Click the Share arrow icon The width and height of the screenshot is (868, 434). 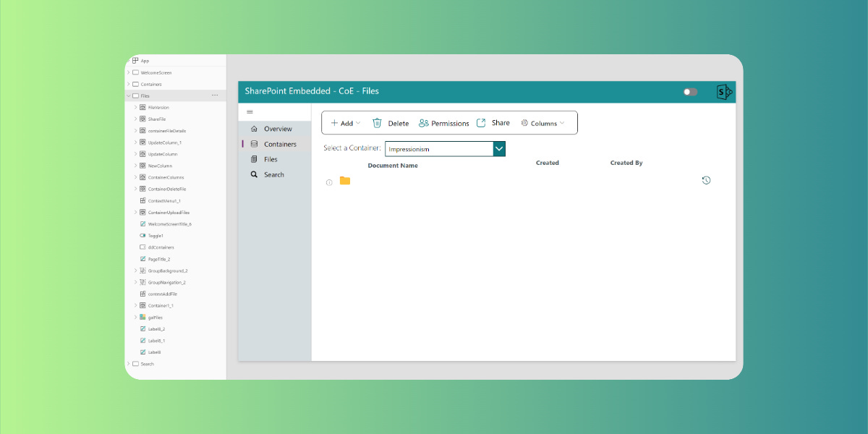point(481,123)
